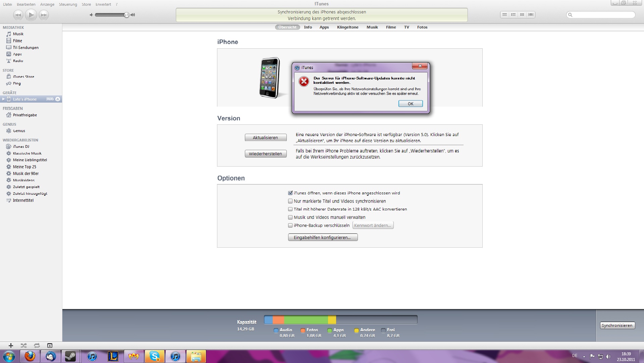The image size is (644, 363).
Task: Check iPhone-Backup verschlüsseln option
Action: click(x=290, y=226)
